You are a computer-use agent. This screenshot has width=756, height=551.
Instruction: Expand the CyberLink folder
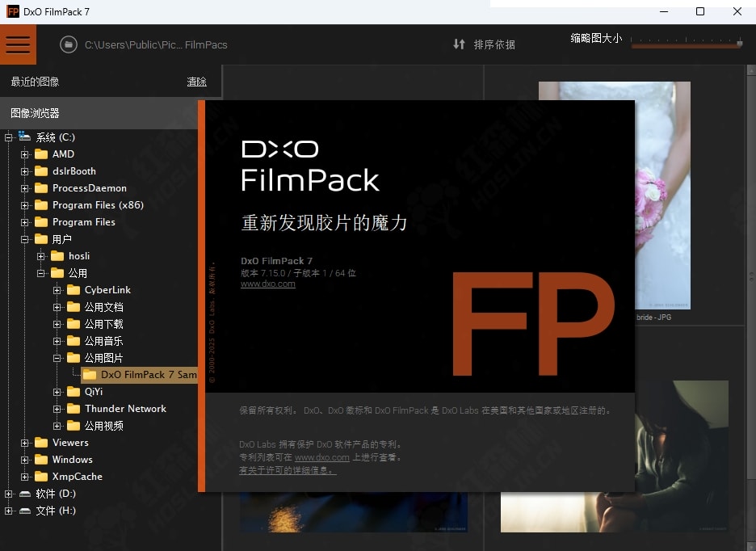(57, 290)
